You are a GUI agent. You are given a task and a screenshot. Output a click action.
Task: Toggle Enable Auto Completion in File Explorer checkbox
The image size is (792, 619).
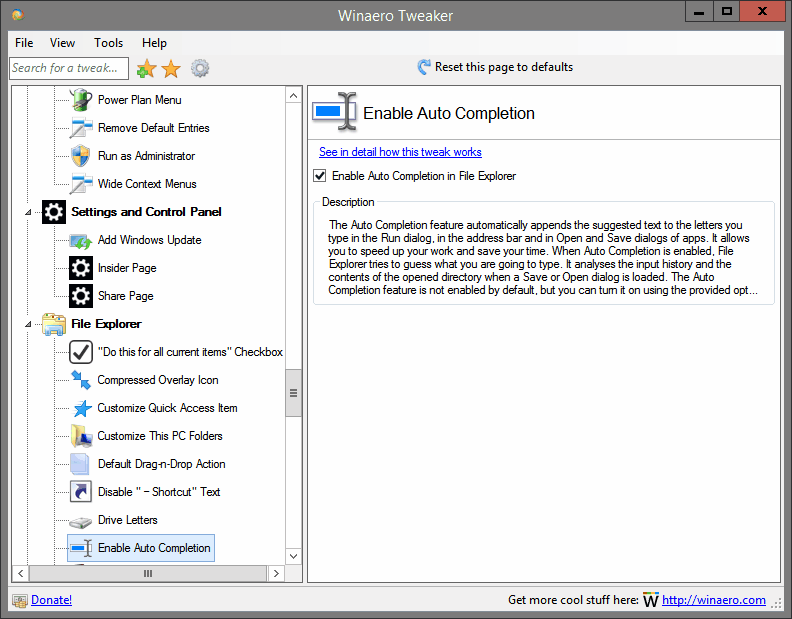point(320,176)
